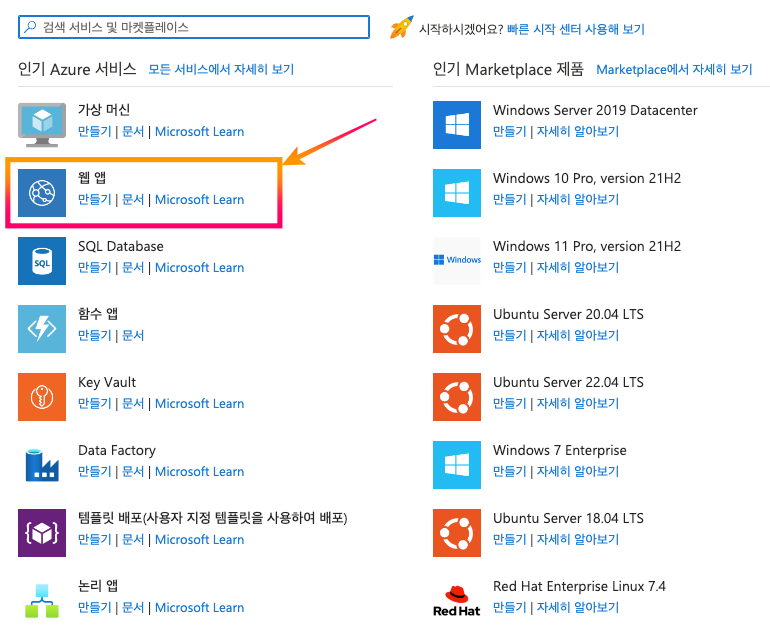770x637 pixels.
Task: Open 빠른 시작 센터 사용해 보기 link
Action: (576, 29)
